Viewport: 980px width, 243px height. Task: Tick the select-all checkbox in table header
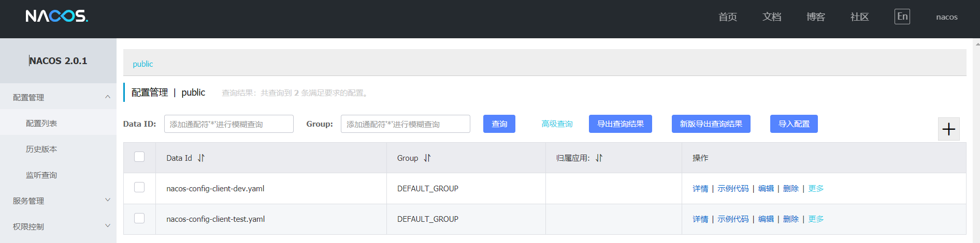(139, 157)
